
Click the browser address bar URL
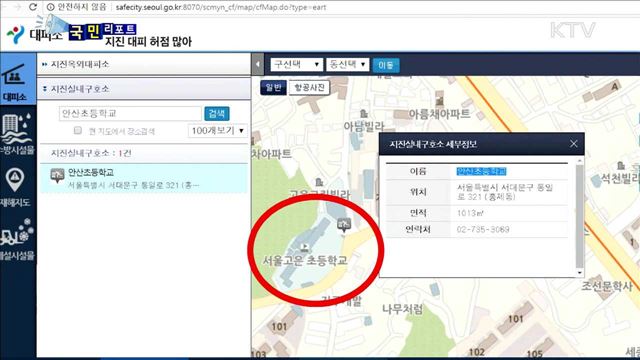pyautogui.click(x=220, y=7)
